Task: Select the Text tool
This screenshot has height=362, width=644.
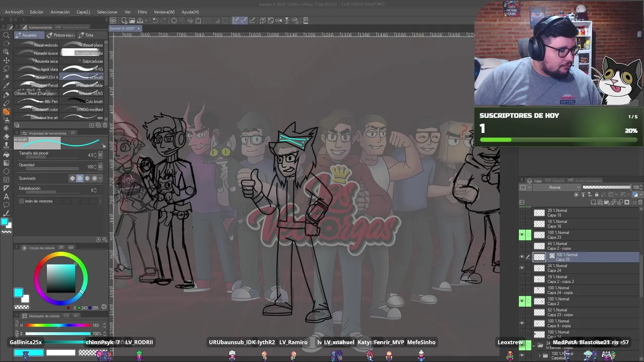Action: [x=7, y=197]
